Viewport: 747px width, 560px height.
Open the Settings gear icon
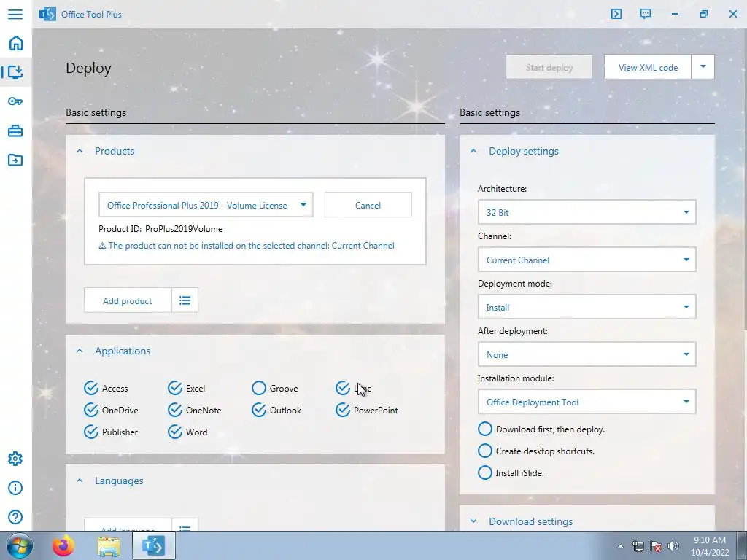15,459
